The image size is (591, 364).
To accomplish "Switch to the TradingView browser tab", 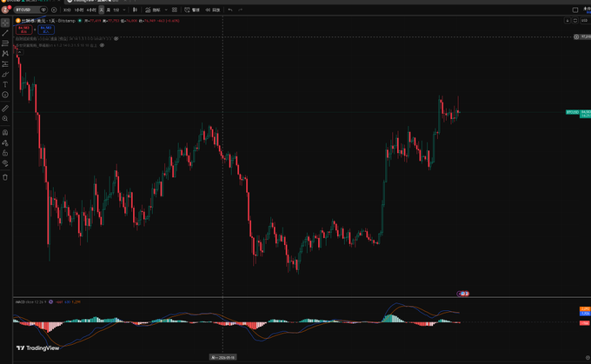I will coord(96,1).
